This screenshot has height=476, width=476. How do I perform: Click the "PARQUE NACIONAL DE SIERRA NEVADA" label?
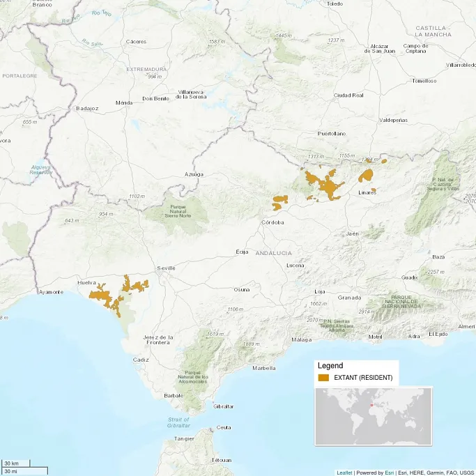(x=401, y=302)
